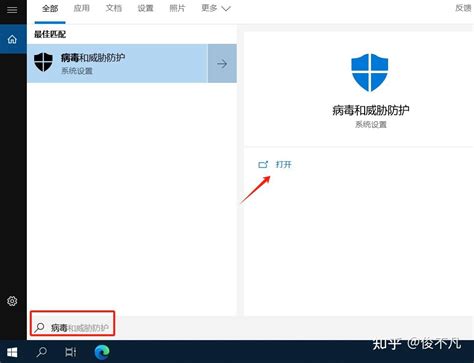Switch to the 文档 tab
This screenshot has height=363, width=474.
pos(114,8)
